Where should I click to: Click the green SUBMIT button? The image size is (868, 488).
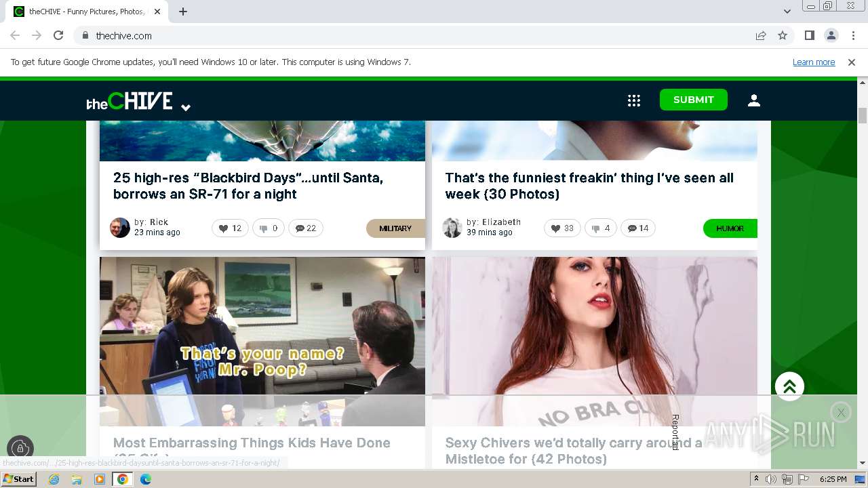[x=693, y=100]
